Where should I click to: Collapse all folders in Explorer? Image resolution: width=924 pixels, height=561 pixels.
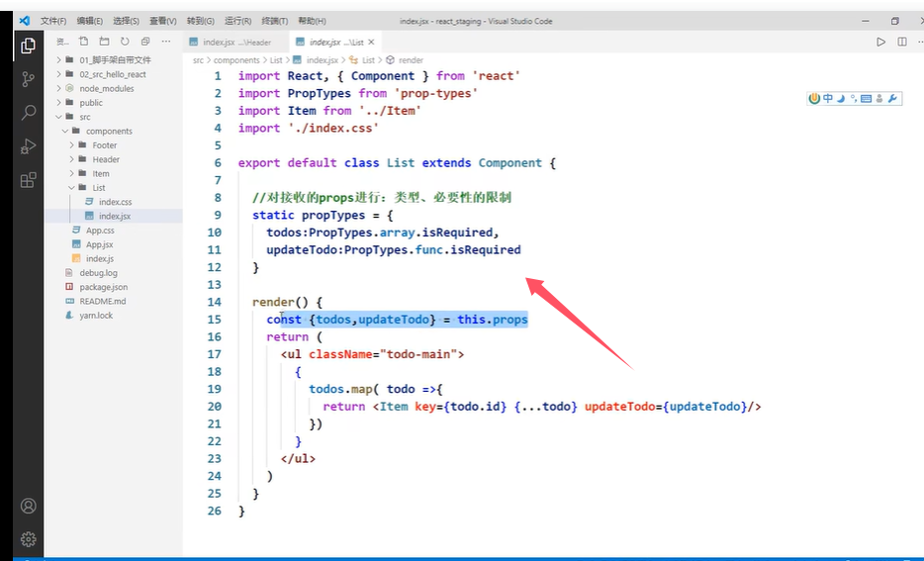[x=145, y=42]
